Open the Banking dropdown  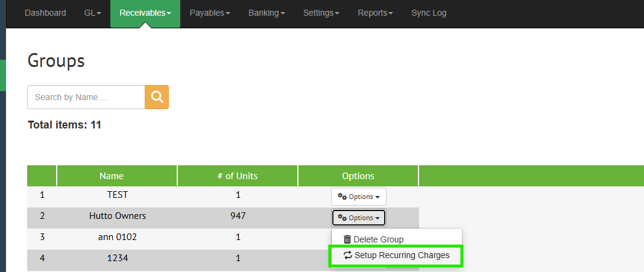pyautogui.click(x=265, y=13)
